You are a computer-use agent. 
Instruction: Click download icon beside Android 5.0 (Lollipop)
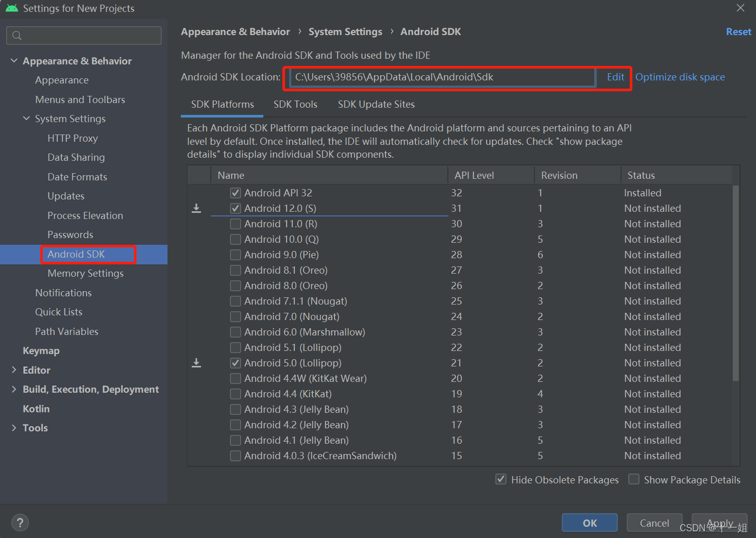tap(196, 363)
